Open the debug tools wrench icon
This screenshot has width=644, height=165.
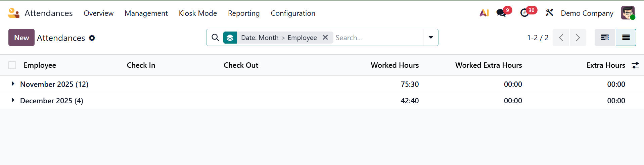(549, 13)
